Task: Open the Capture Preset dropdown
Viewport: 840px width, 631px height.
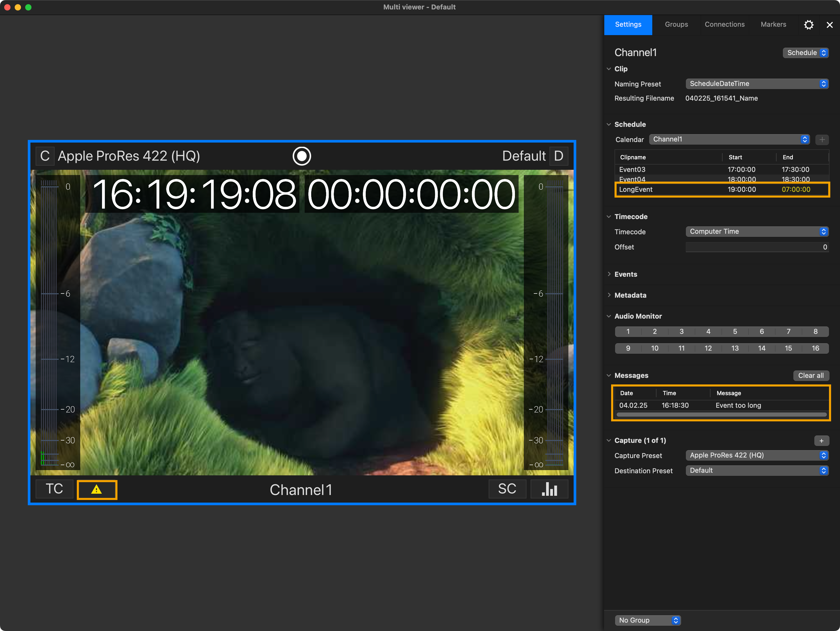Action: coord(757,455)
